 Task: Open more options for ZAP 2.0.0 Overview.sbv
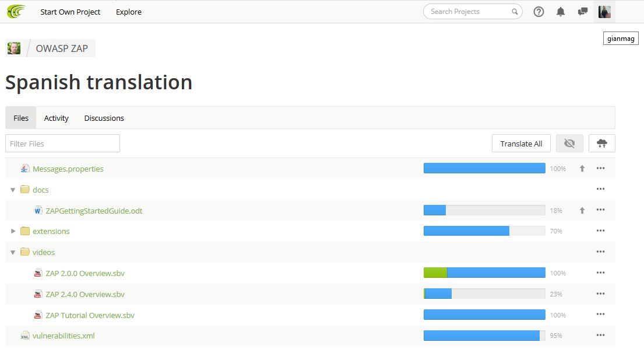tap(600, 273)
